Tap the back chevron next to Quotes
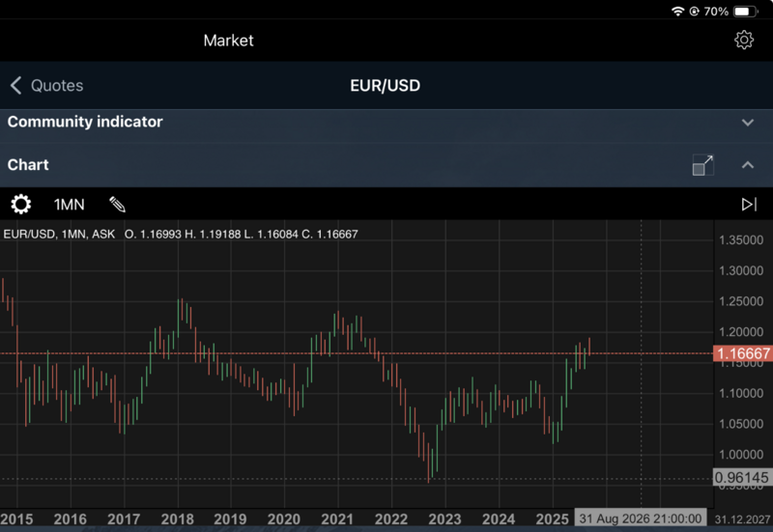This screenshot has width=773, height=532. tap(15, 86)
